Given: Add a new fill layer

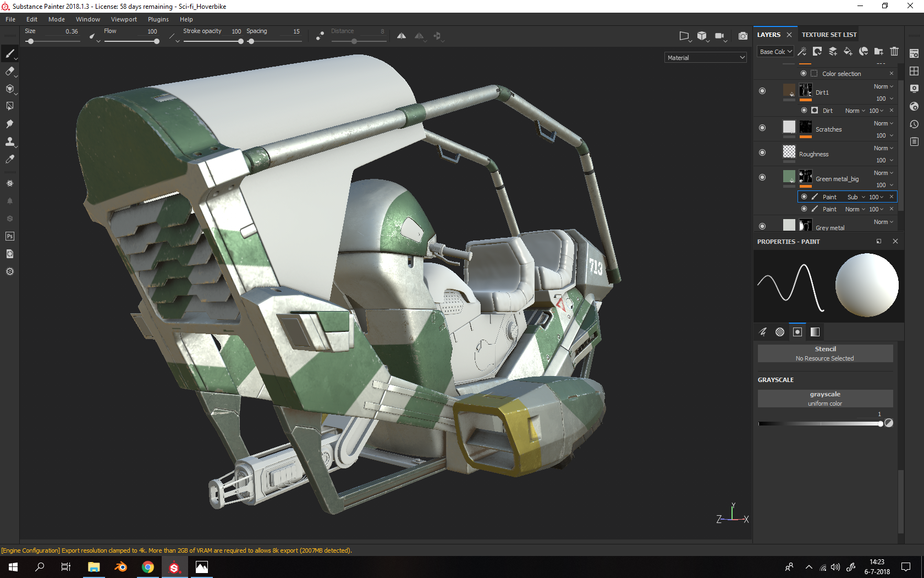Looking at the screenshot, I should point(848,51).
